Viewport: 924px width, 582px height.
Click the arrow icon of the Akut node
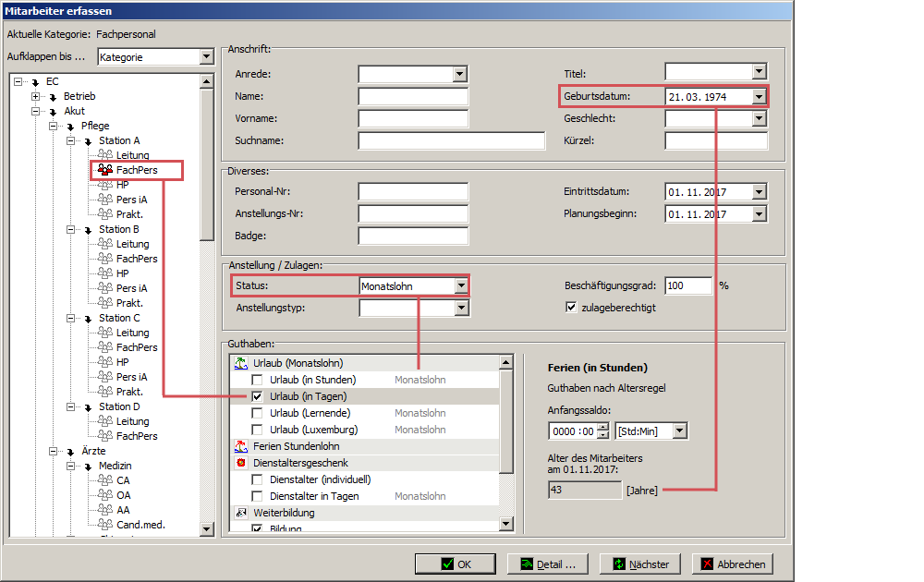[53, 112]
